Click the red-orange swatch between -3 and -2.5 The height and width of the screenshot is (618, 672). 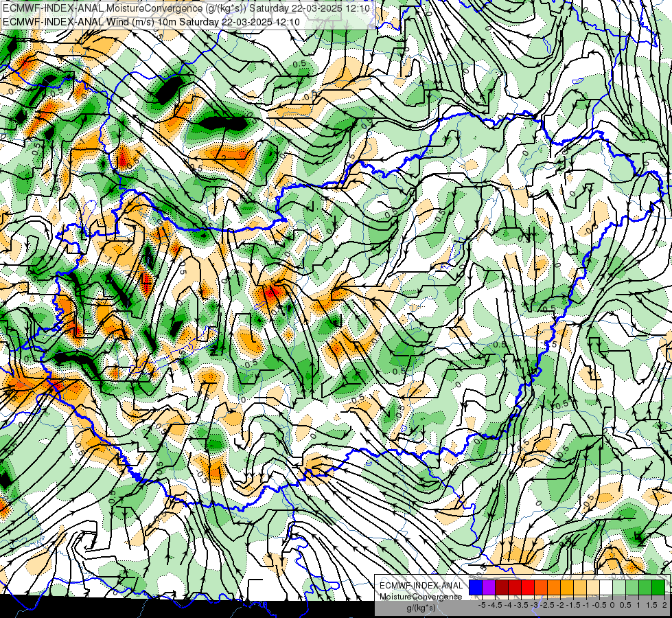pos(541,587)
